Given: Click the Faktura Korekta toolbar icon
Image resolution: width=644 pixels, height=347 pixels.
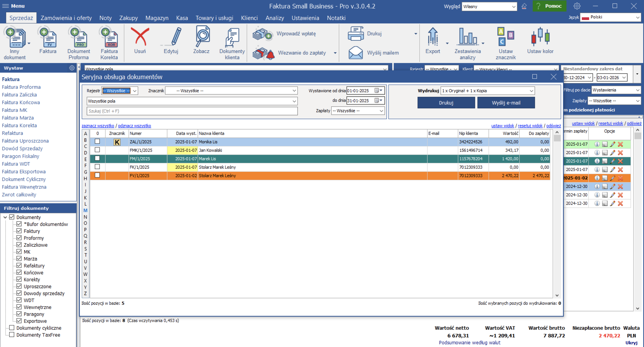Looking at the screenshot, I should coord(109,38).
